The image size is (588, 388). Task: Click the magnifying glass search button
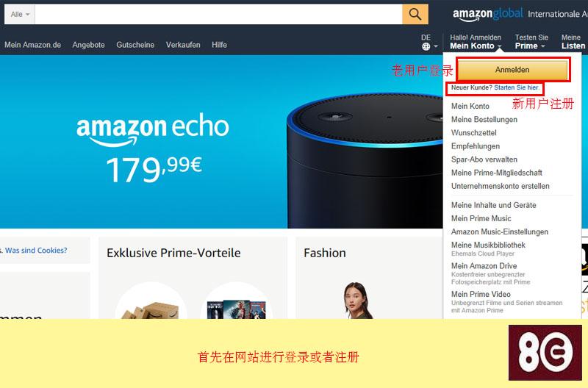(x=415, y=14)
